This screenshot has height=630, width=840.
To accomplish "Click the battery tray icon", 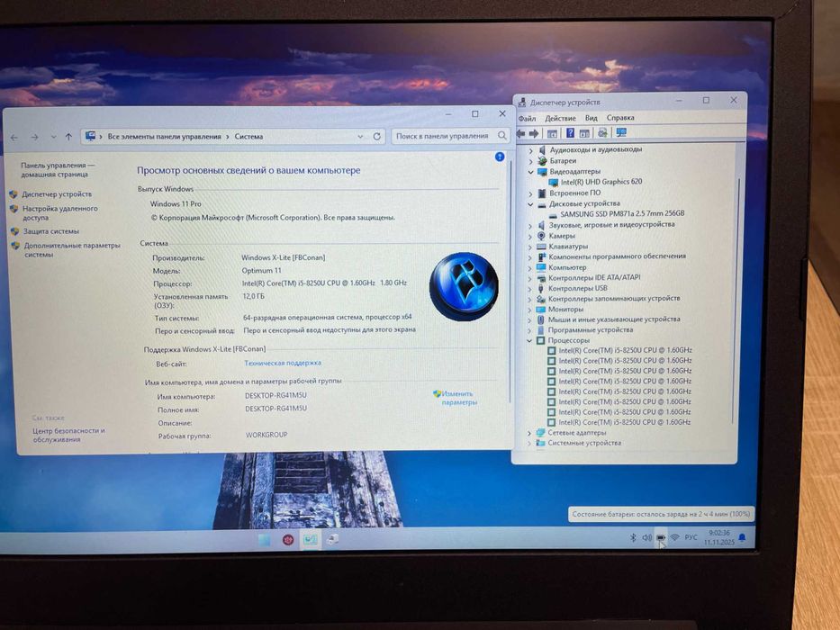I will 661,537.
